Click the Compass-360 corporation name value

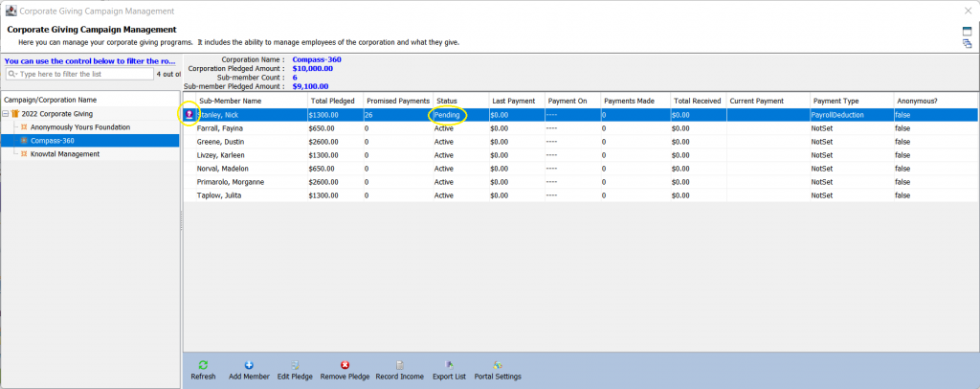(317, 60)
